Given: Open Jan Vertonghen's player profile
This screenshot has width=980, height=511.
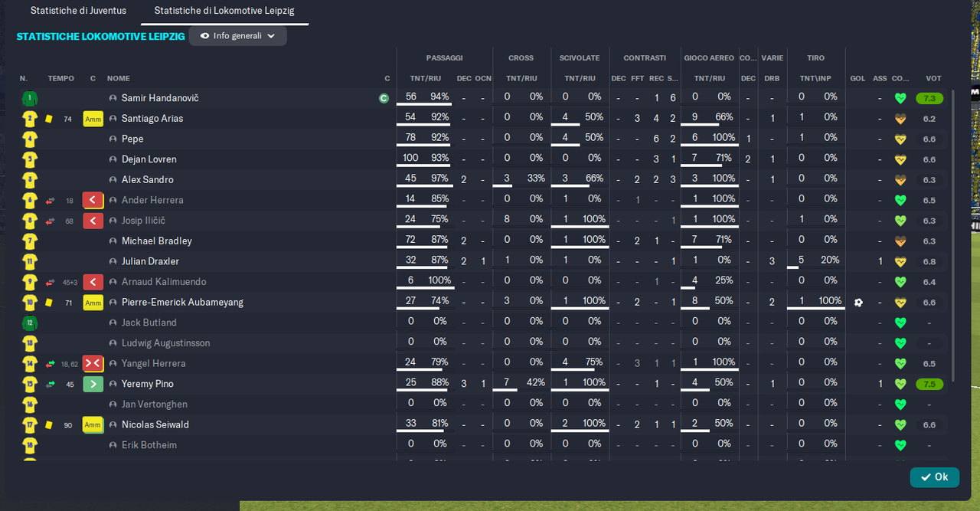Looking at the screenshot, I should pyautogui.click(x=155, y=405).
